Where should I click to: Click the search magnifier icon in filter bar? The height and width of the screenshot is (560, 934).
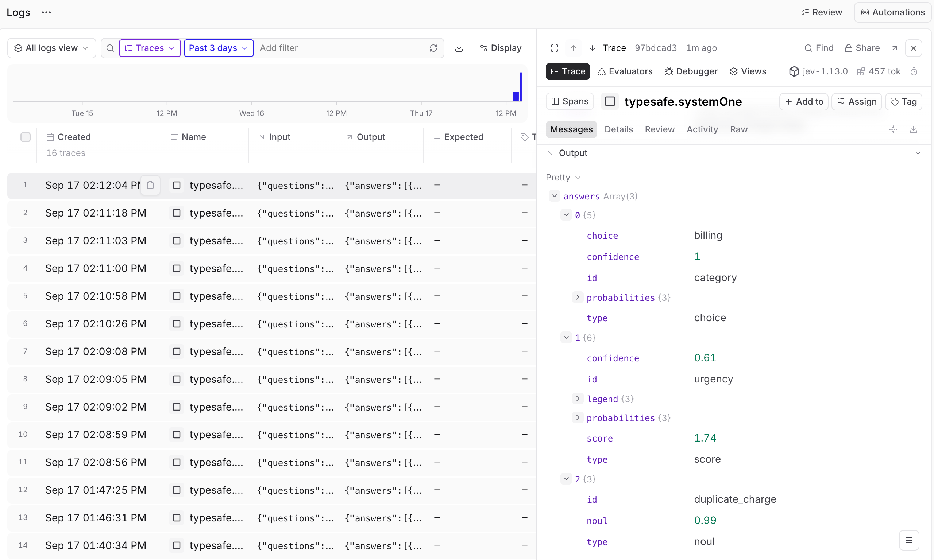point(110,48)
